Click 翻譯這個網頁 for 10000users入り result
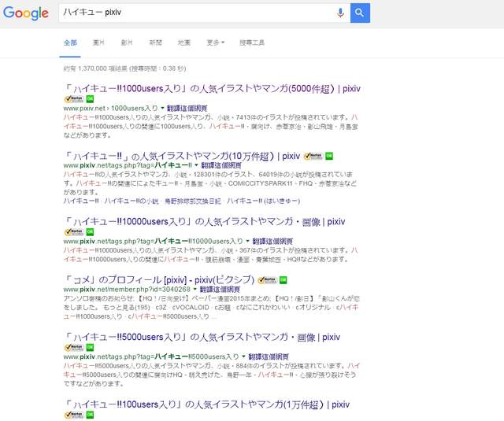 click(x=272, y=241)
